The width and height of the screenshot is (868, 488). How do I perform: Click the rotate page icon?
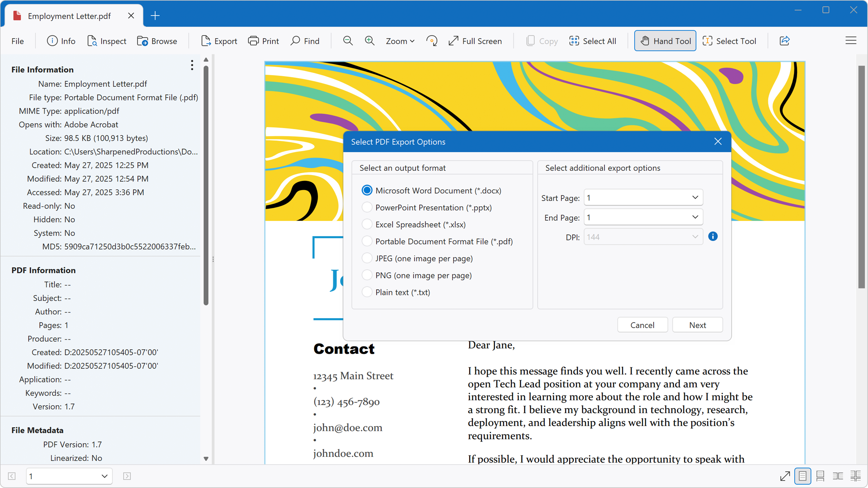(432, 41)
